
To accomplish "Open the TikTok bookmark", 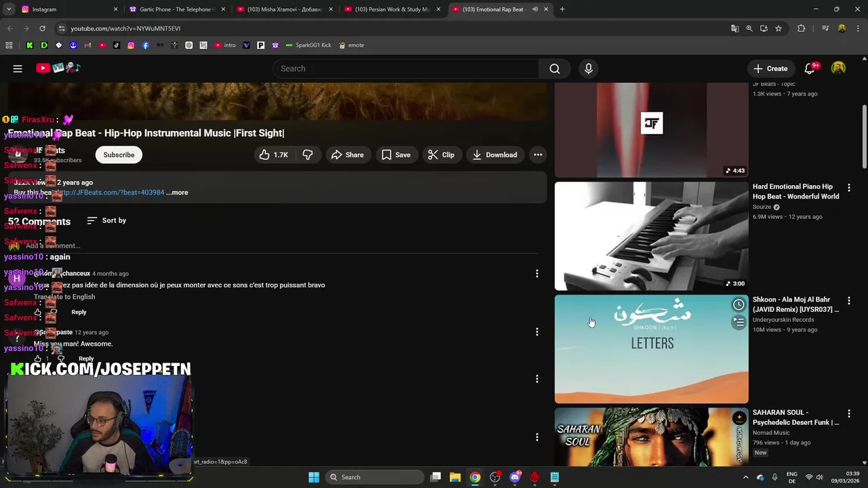I will (x=117, y=45).
